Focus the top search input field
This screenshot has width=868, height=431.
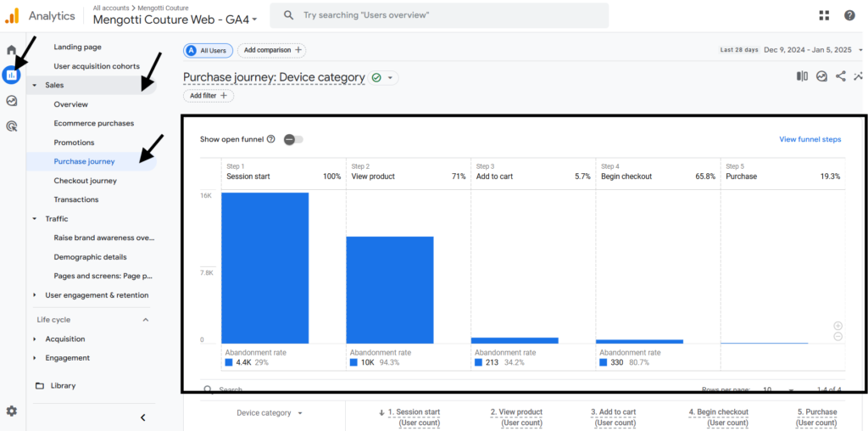click(439, 15)
